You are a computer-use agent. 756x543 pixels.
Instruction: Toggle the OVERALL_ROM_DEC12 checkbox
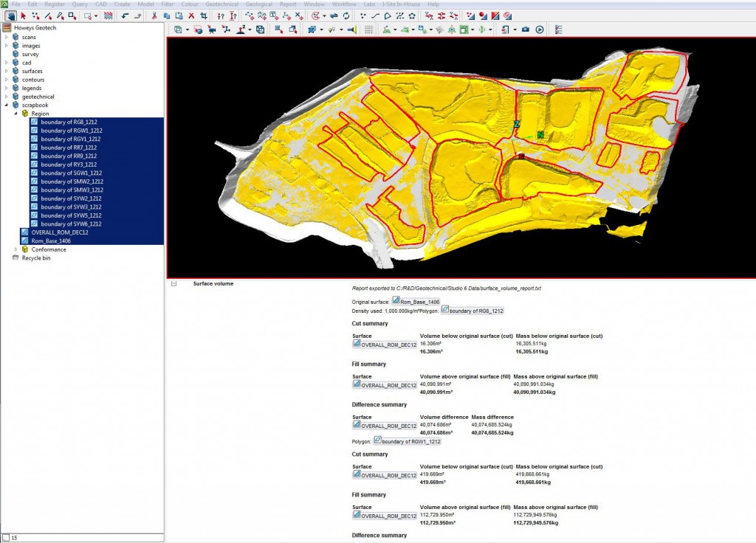24,232
